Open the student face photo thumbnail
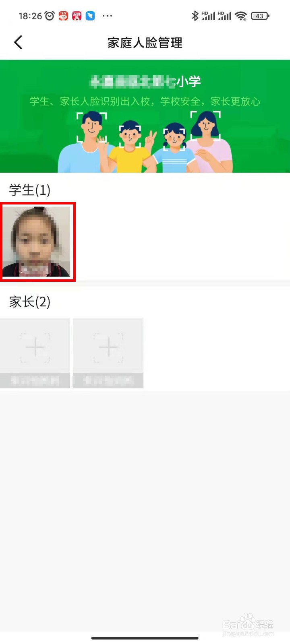Image resolution: width=290 pixels, height=644 pixels. point(37,242)
